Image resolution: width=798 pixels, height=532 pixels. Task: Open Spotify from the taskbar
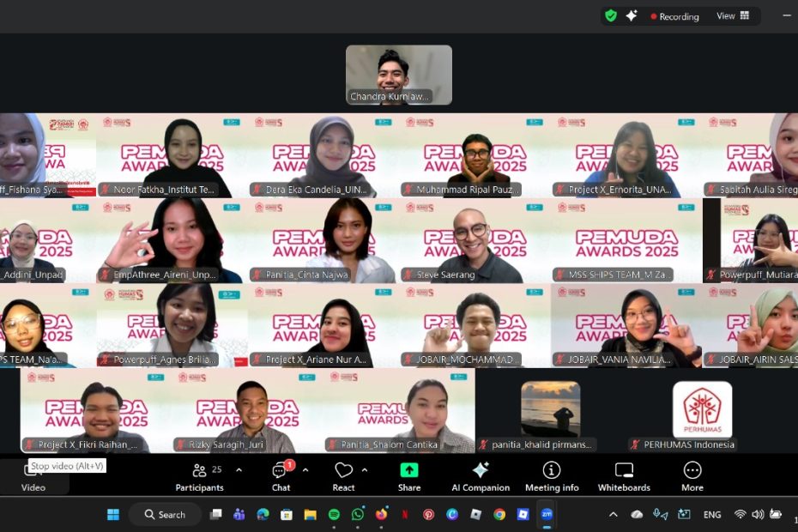point(334,515)
